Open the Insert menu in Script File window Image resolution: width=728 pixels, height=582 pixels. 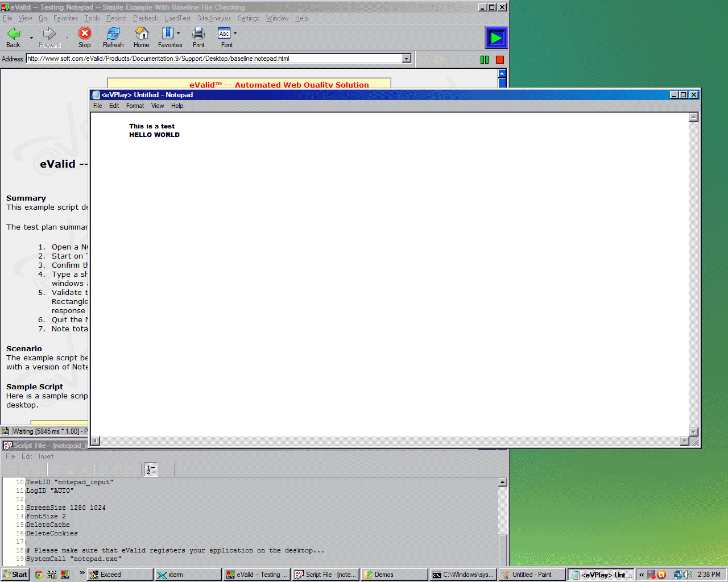(46, 456)
